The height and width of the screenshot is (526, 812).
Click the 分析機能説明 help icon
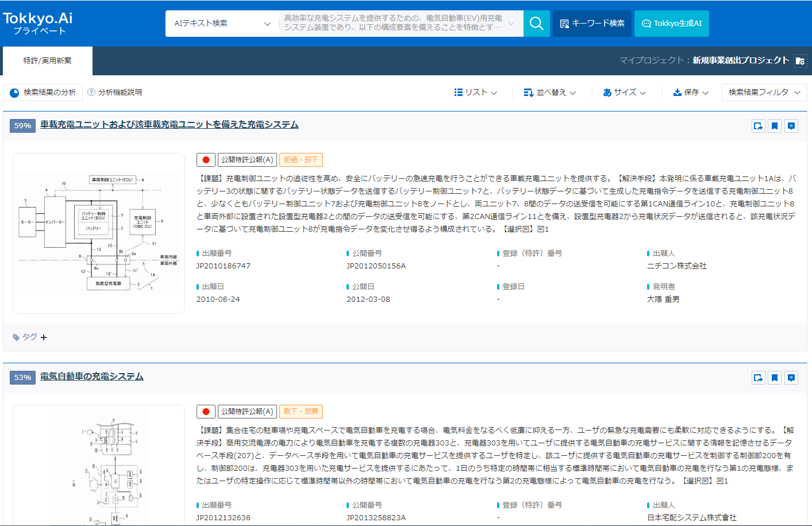click(91, 92)
